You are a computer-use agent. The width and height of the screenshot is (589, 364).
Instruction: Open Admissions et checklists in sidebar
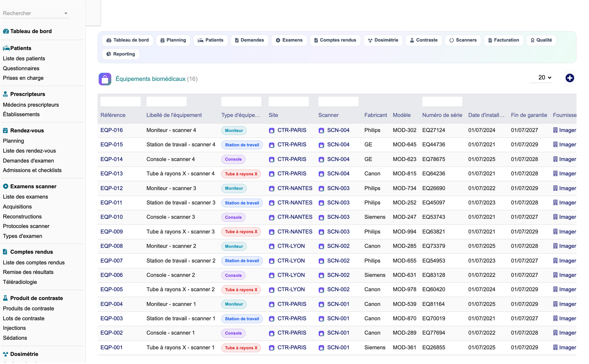click(32, 170)
